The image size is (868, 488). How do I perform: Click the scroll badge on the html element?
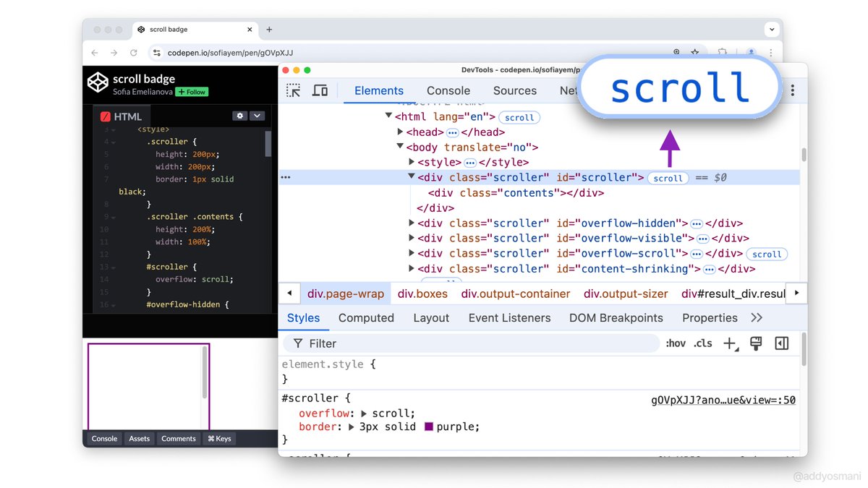519,117
